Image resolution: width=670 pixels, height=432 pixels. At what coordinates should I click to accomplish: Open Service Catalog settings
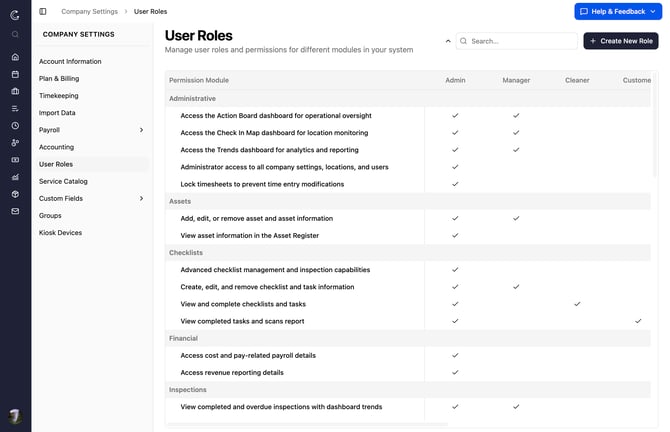point(63,181)
